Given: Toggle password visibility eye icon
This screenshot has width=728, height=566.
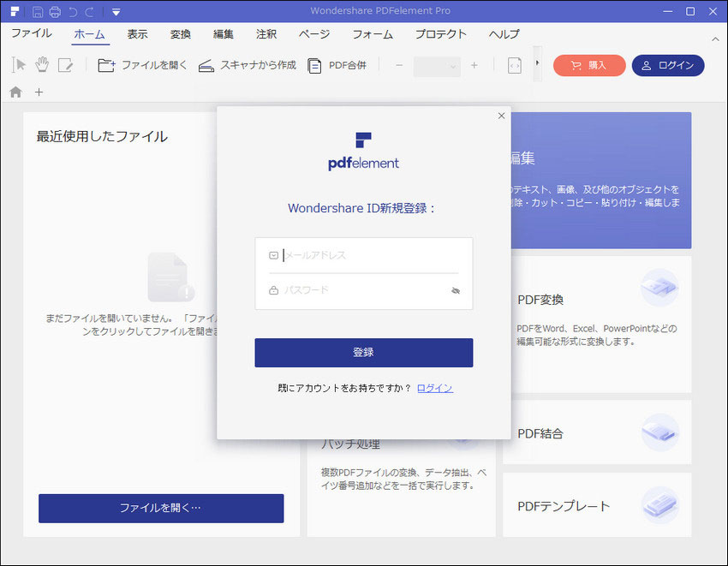Looking at the screenshot, I should coord(456,290).
